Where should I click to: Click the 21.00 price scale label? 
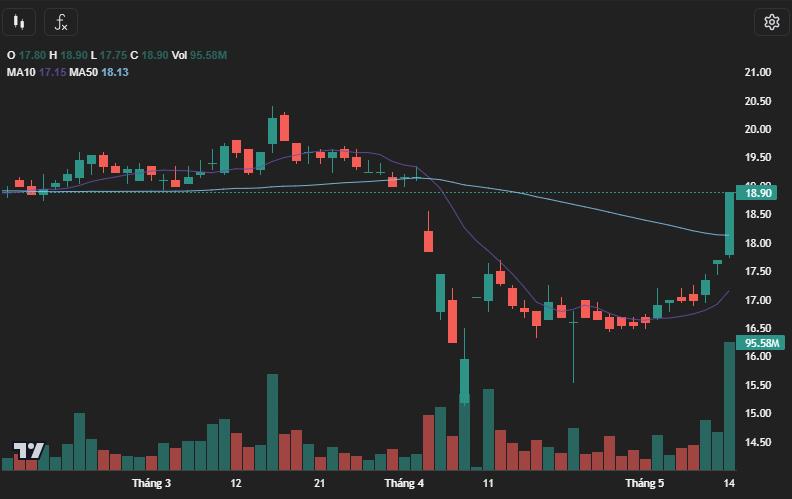click(758, 73)
